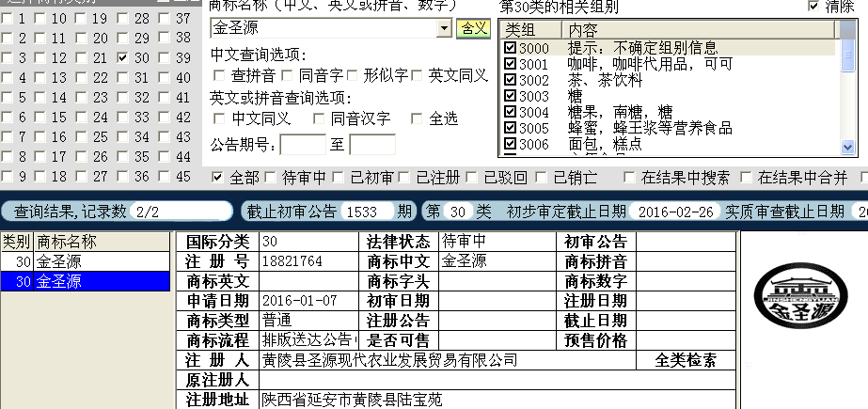Uncheck group 3002 茶 checkbox
Image resolution: width=868 pixels, height=409 pixels.
pyautogui.click(x=510, y=80)
